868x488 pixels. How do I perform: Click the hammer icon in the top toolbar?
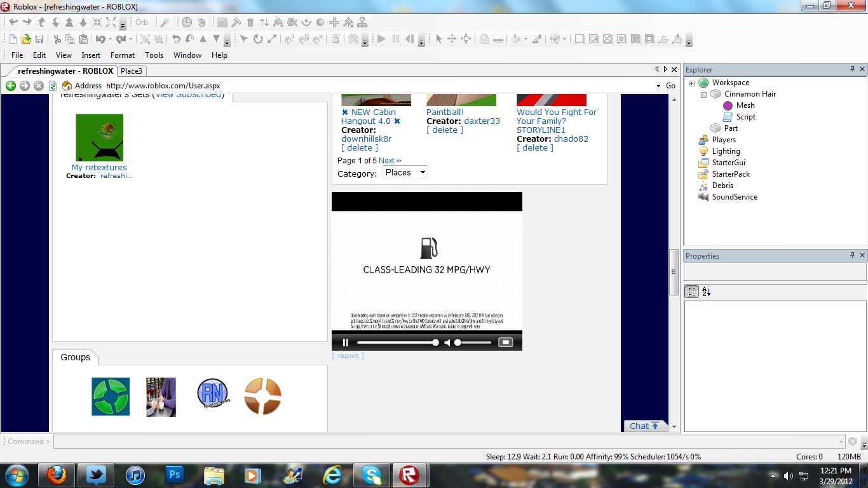(x=236, y=22)
